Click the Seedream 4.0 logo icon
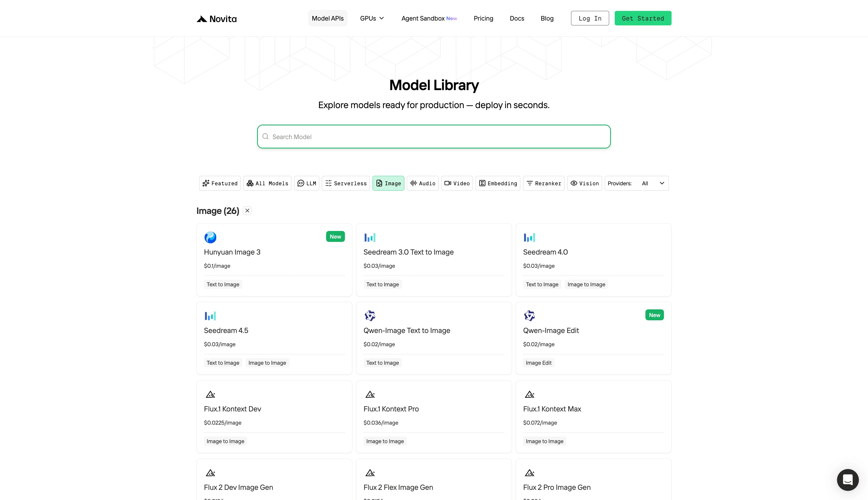The image size is (868, 500). click(x=529, y=237)
